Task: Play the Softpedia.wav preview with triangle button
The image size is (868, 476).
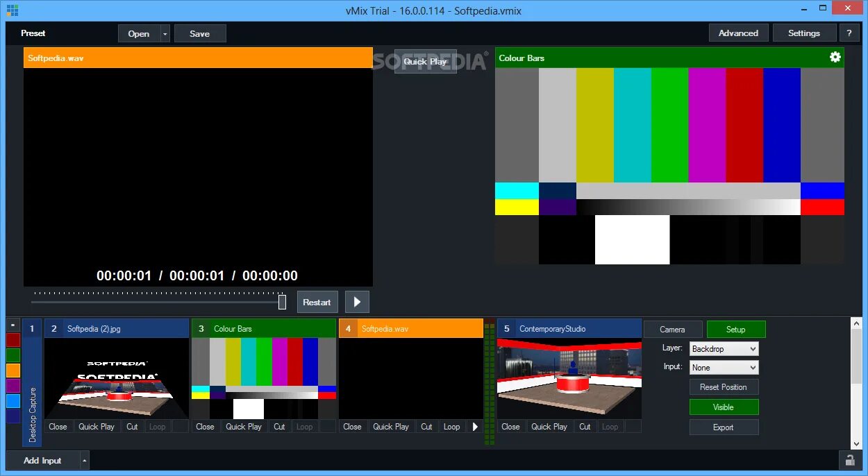Action: pos(357,302)
